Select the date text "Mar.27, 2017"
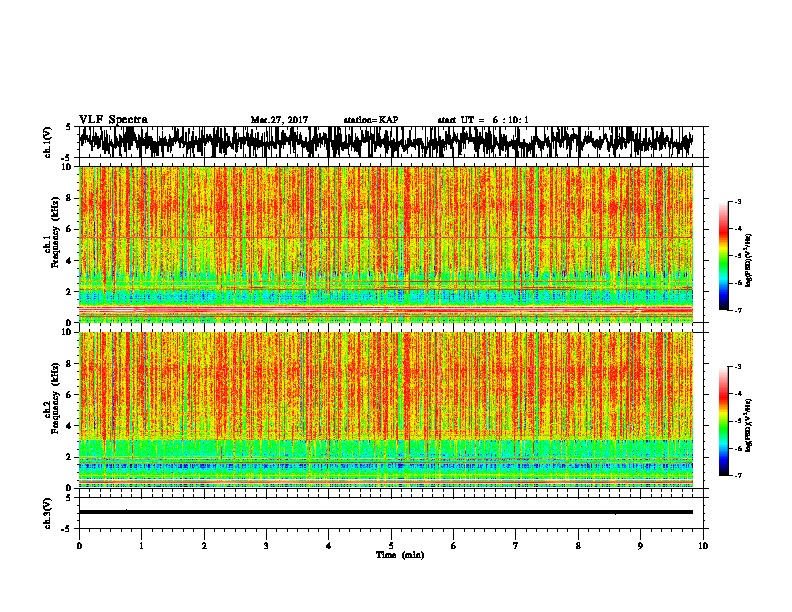Screen dimensions: 792x612 [279, 120]
